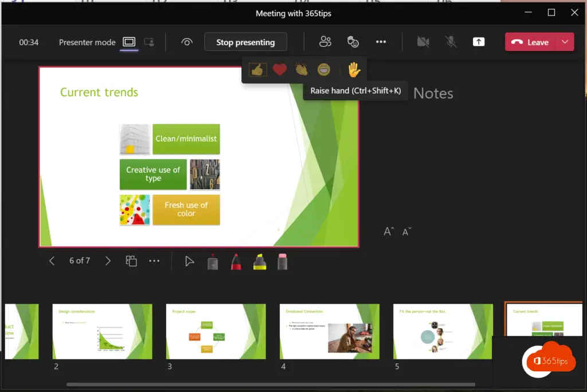Screen dimensions: 587x392
Task: Click the Stop presenting button
Action: 245,42
